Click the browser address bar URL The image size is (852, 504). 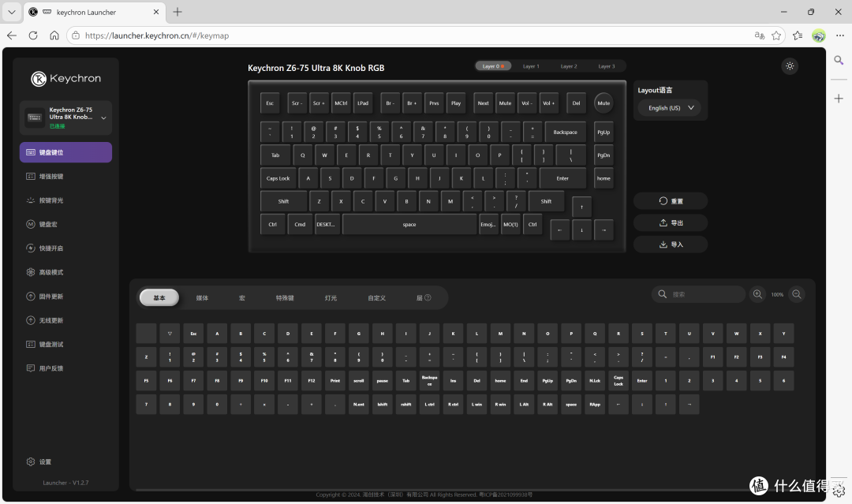[x=157, y=35]
